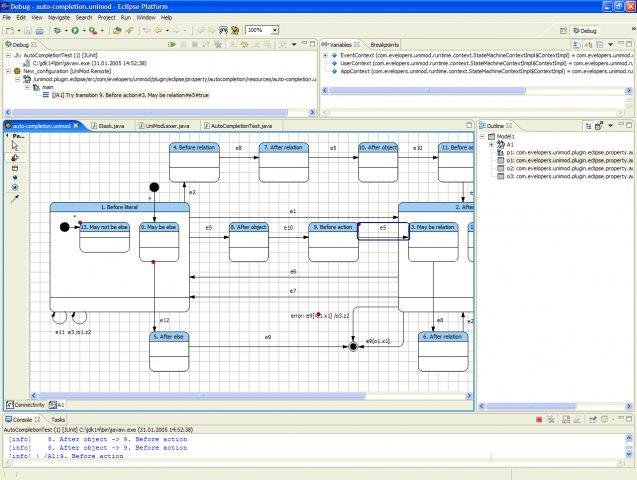Click the Print icon in main toolbar
Image resolution: width=637 pixels, height=480 pixels.
click(40, 31)
